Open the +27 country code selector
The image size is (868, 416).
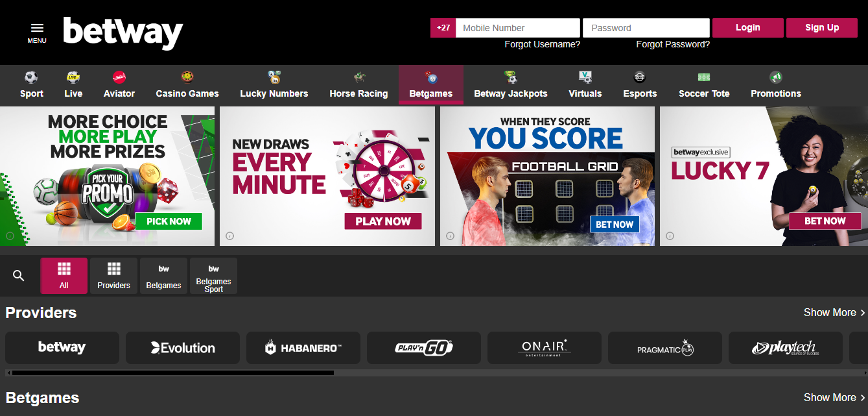(x=443, y=28)
